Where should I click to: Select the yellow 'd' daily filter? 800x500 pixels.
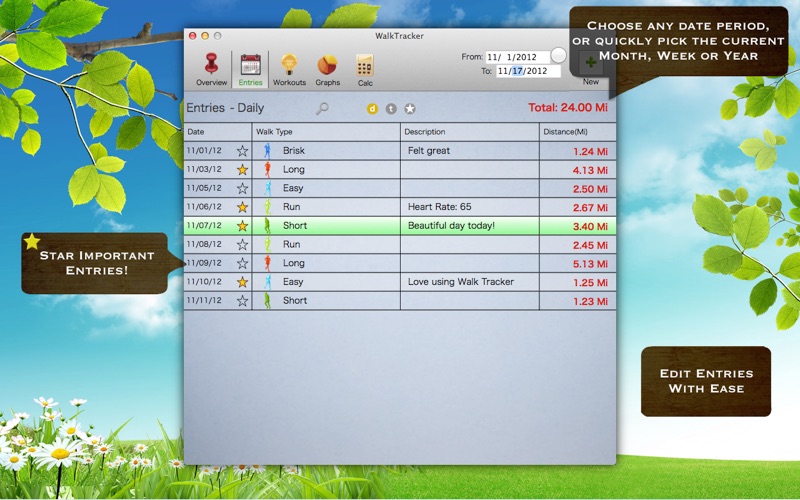[372, 109]
